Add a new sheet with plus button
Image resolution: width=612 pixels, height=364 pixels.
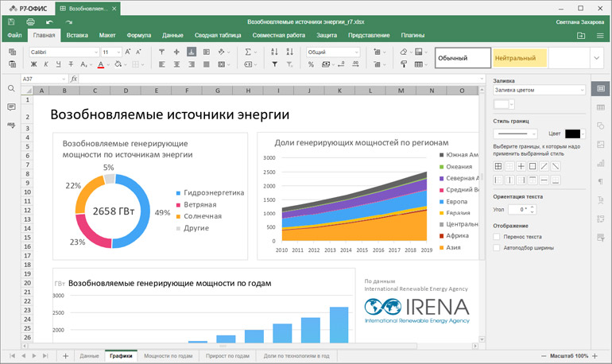click(65, 356)
